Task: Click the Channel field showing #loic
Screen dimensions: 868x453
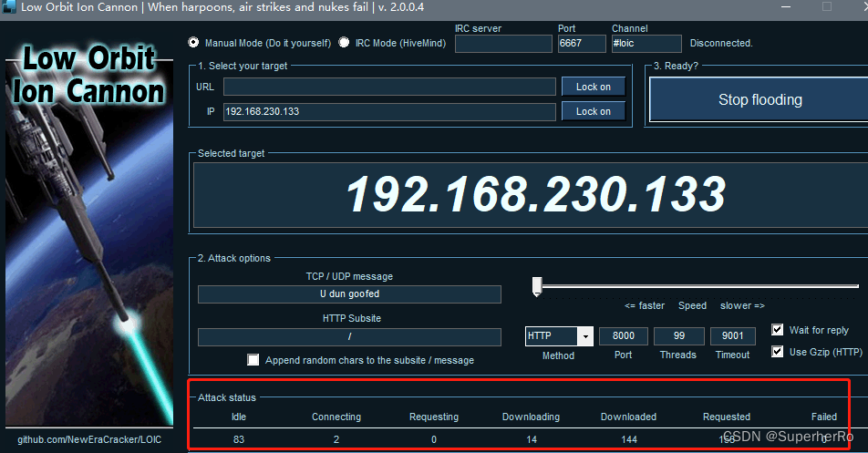Action: (646, 43)
